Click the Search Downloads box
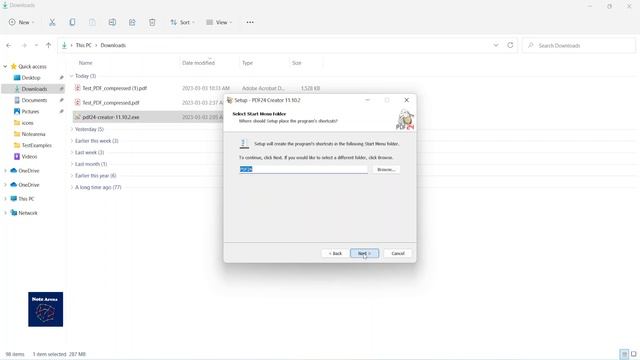This screenshot has height=360, width=640. point(579,45)
